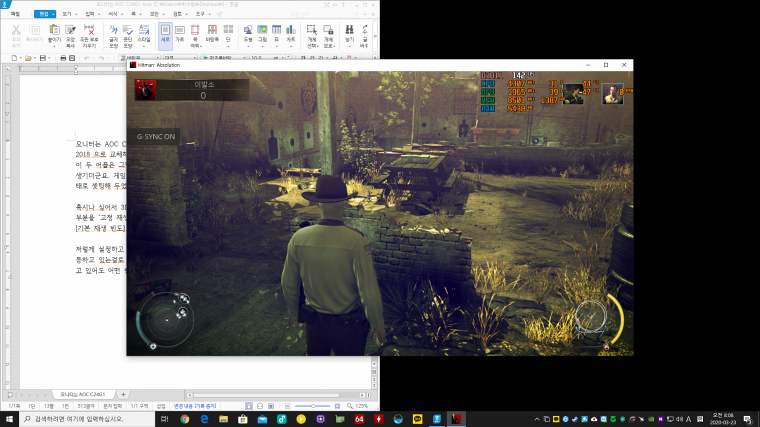The height and width of the screenshot is (427, 760).
Task: Open the View (보기) menu
Action: (66, 14)
